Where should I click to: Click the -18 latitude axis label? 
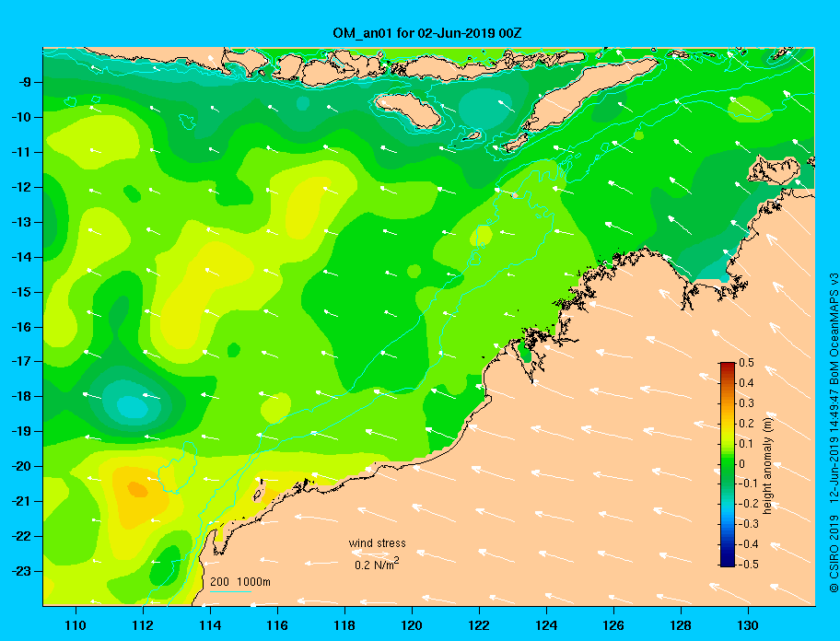21,396
